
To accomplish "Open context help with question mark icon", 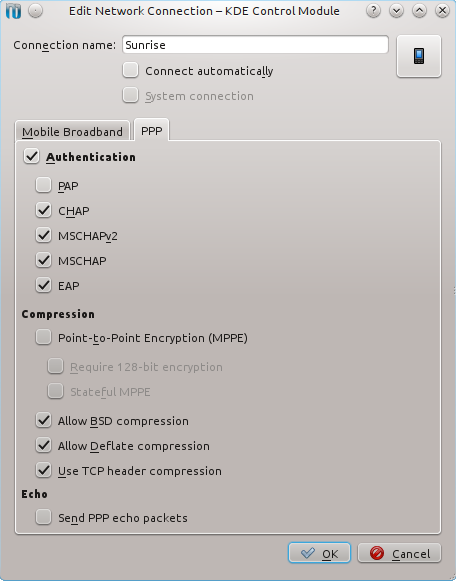I will pyautogui.click(x=373, y=11).
